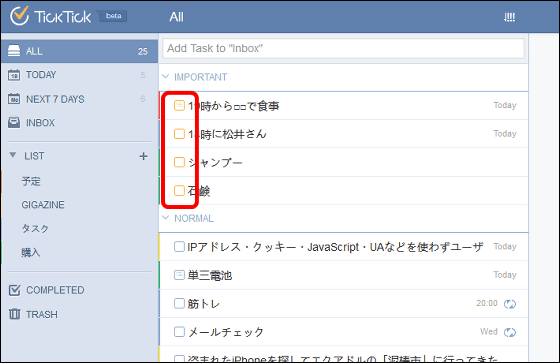Select the ALL view in sidebar

[x=79, y=51]
